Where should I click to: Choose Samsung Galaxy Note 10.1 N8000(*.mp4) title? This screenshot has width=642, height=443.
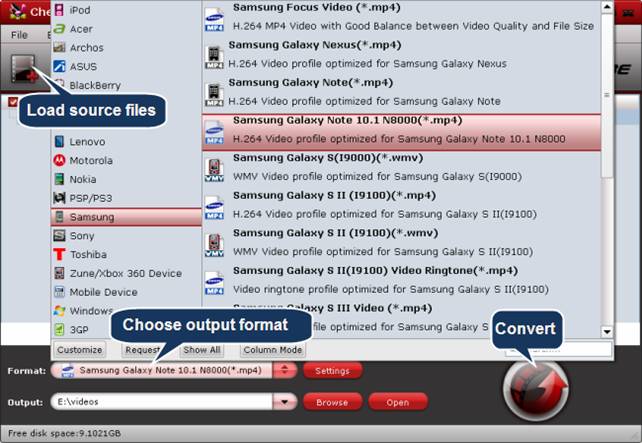pyautogui.click(x=348, y=120)
